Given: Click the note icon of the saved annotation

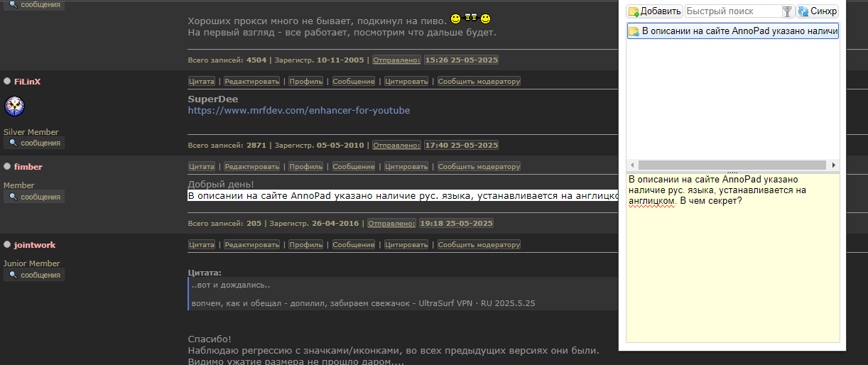Looking at the screenshot, I should tap(634, 31).
